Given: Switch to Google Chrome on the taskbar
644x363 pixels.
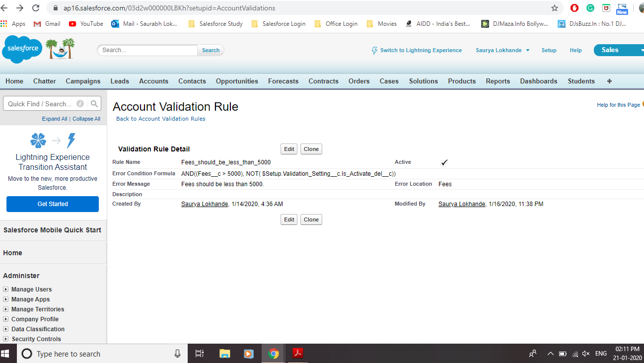Looking at the screenshot, I should pyautogui.click(x=273, y=354).
